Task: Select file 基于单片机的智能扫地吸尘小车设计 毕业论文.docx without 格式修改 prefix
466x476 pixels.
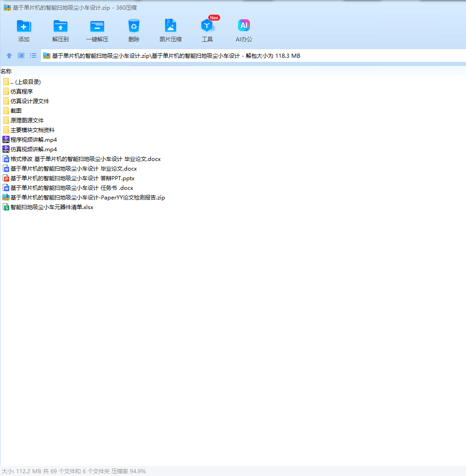Action: pos(74,168)
